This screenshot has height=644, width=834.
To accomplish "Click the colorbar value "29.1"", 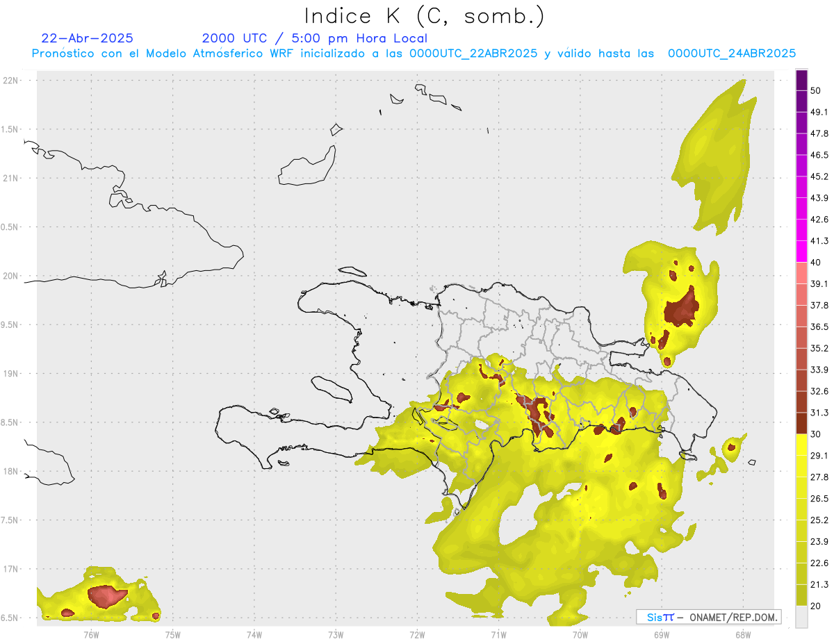I will 819,456.
